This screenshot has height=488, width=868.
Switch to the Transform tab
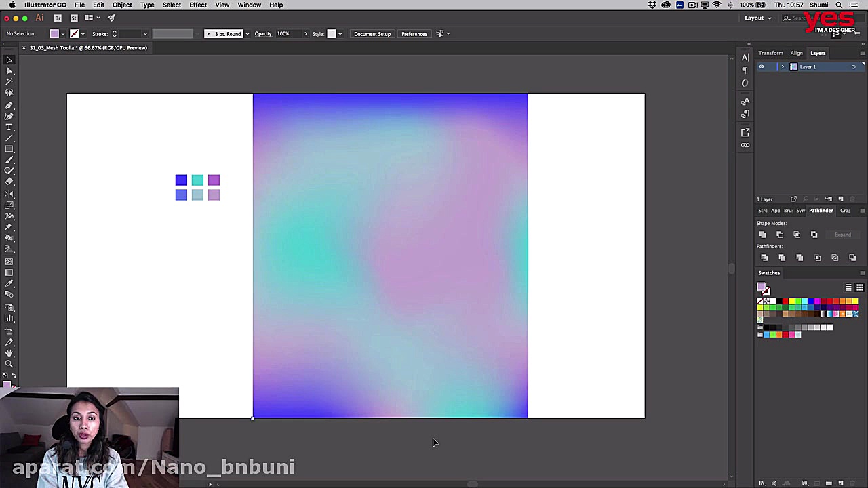(770, 53)
